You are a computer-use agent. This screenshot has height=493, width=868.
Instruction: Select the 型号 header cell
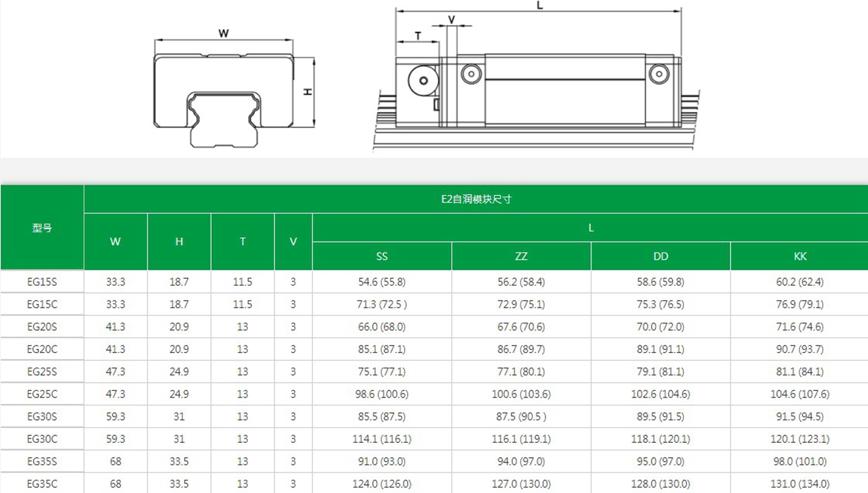(x=42, y=228)
